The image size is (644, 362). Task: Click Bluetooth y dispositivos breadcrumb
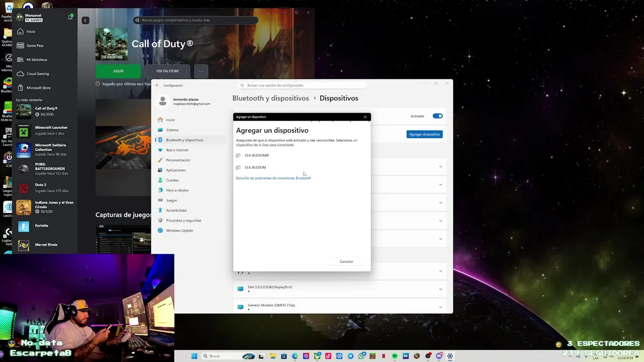(271, 98)
